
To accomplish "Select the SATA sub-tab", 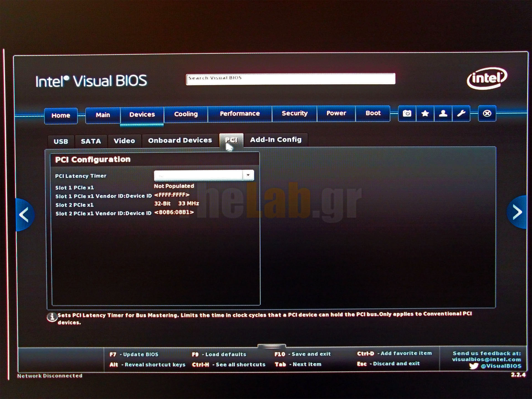I will (91, 141).
